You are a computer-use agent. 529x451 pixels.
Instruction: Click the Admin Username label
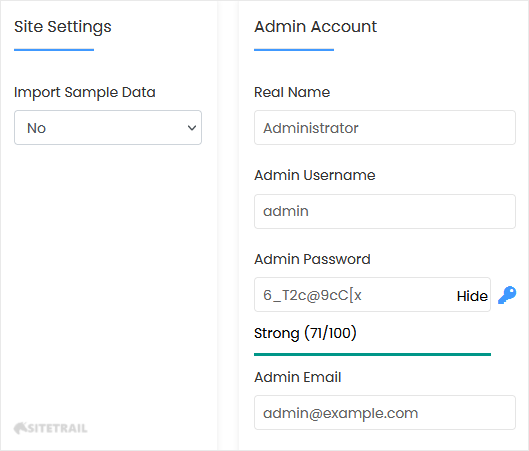click(x=315, y=175)
